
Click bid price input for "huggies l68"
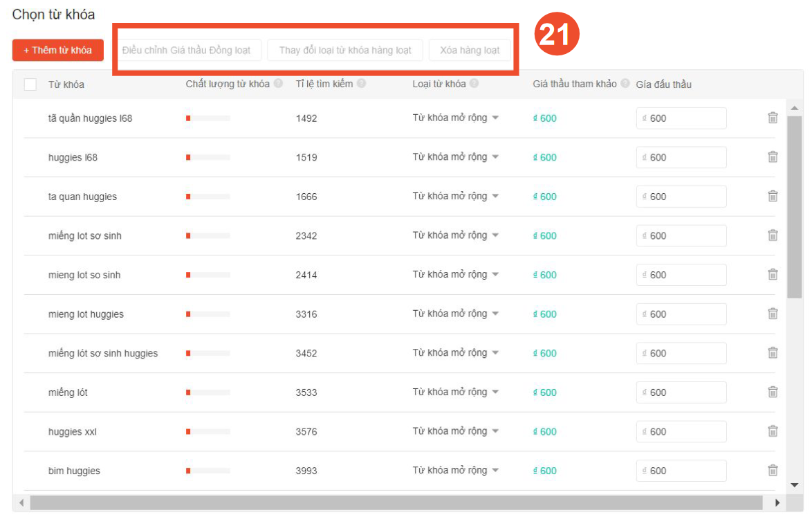(681, 157)
